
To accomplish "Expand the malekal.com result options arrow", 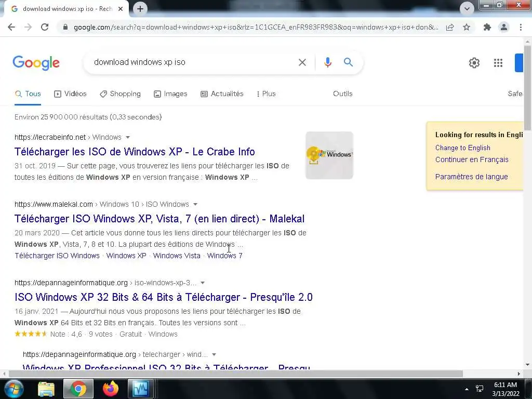I will 195,205.
